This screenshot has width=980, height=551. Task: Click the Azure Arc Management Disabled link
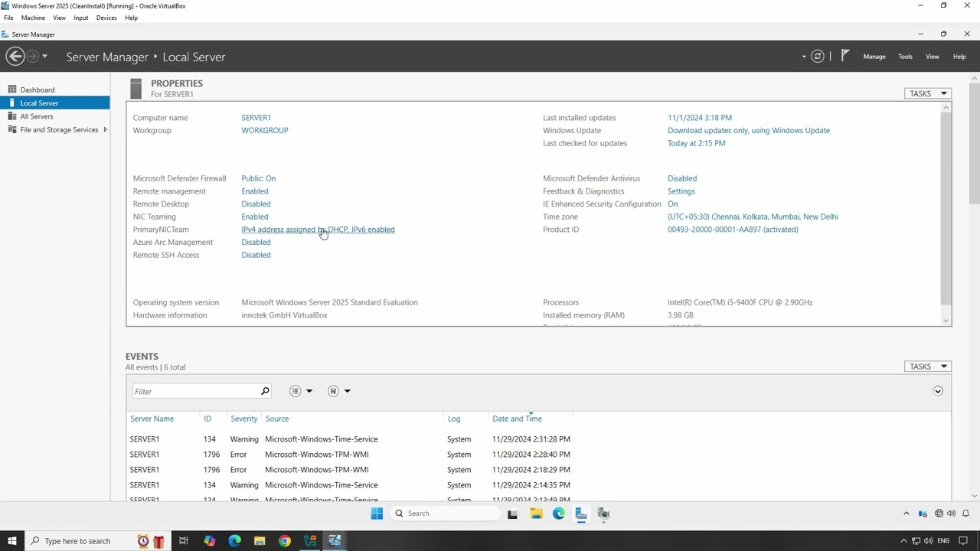(256, 243)
